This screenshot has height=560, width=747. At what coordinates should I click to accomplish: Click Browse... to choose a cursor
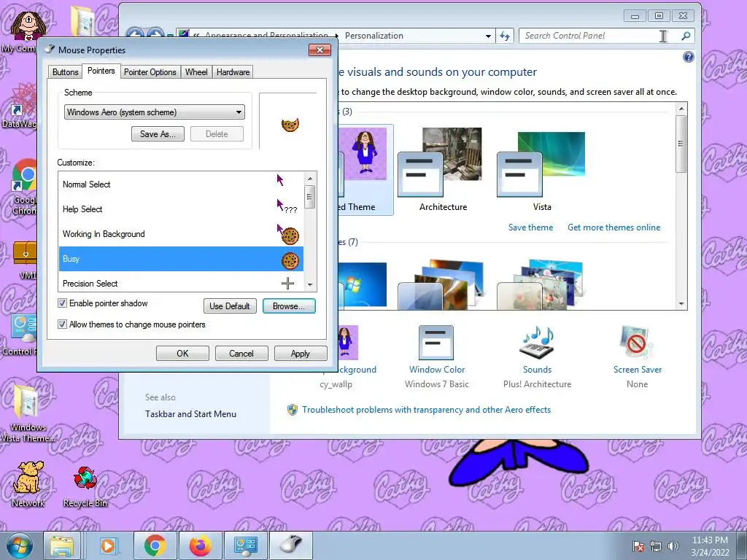289,306
